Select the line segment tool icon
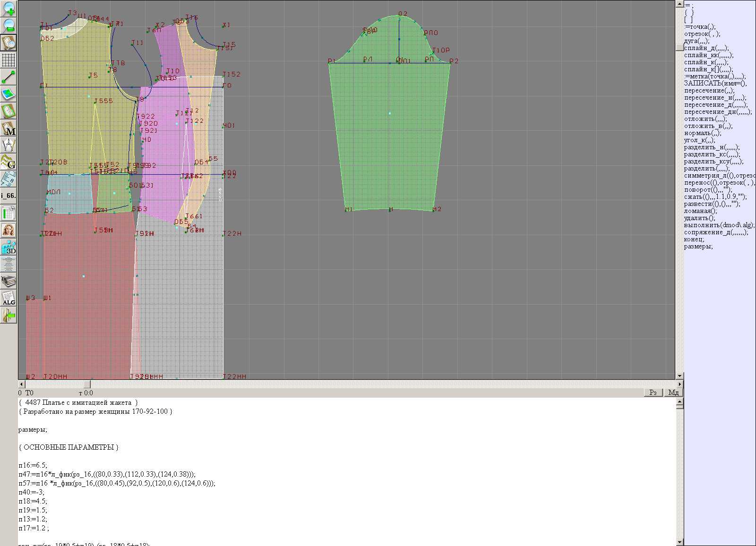This screenshot has width=756, height=546. coord(9,77)
